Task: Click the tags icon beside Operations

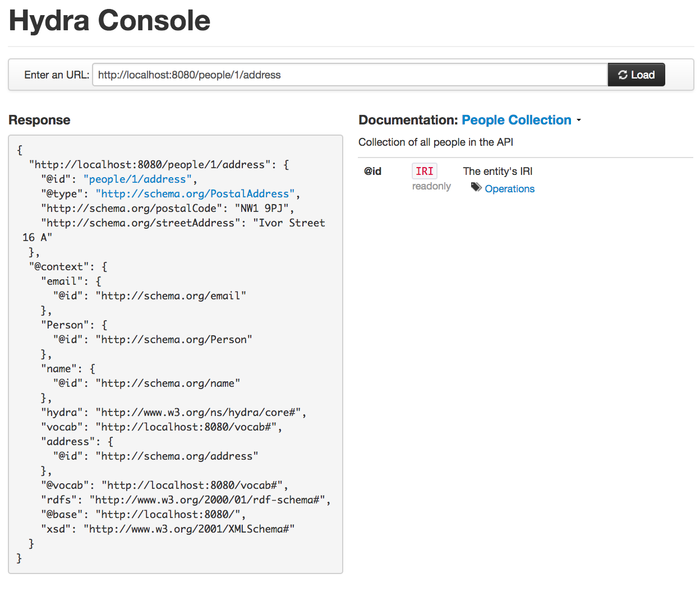Action: click(x=476, y=187)
